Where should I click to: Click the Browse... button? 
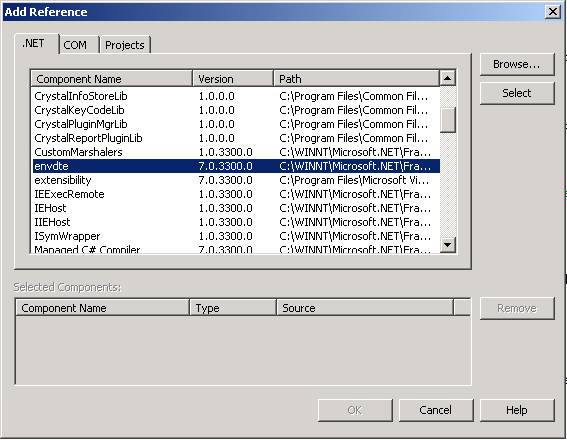[517, 64]
